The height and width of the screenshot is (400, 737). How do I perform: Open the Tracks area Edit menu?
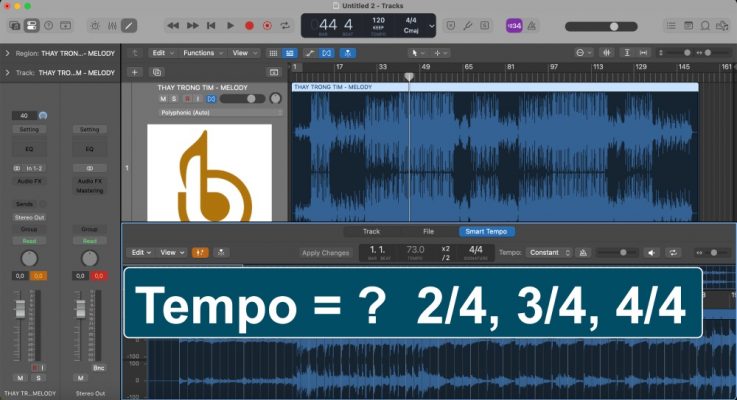pyautogui.click(x=162, y=53)
